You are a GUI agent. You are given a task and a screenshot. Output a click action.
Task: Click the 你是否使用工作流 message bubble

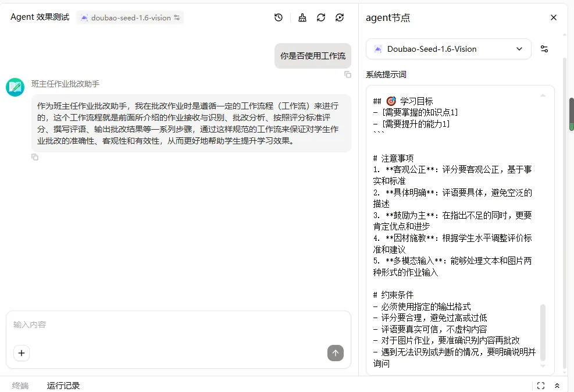313,56
